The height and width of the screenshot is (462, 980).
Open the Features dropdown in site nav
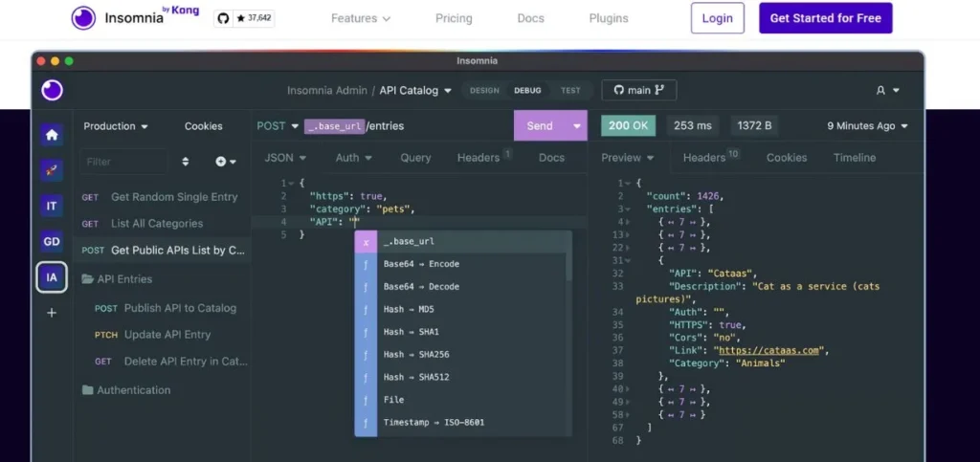coord(361,18)
